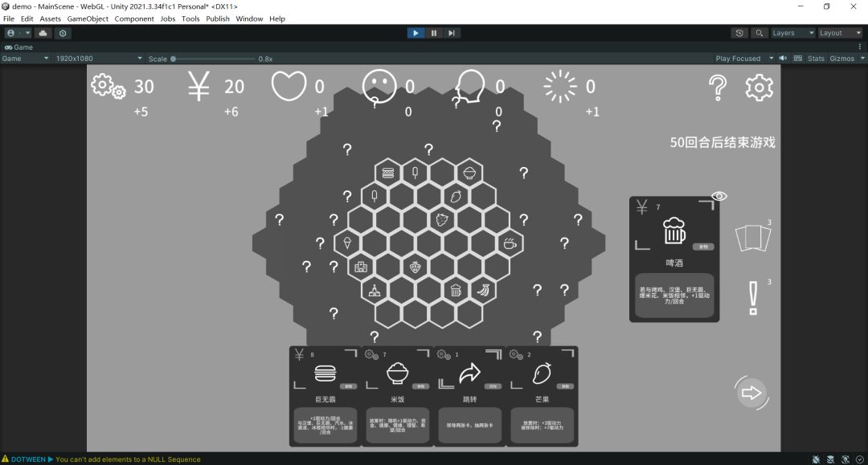Click the 0.8x scale value
868x465 pixels.
coord(265,59)
